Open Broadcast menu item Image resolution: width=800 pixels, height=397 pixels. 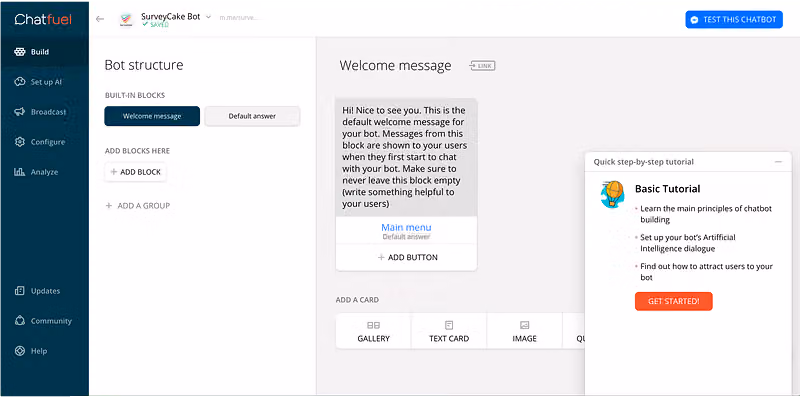point(44,112)
